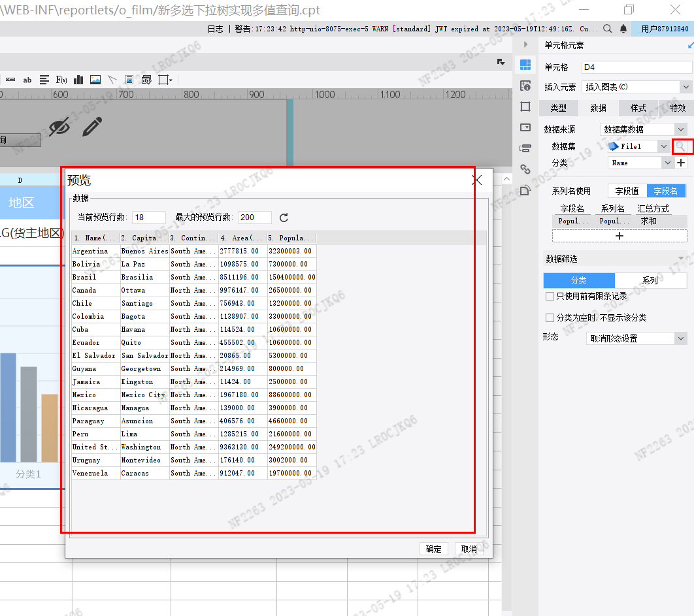Click the 日志 log label

[x=216, y=29]
